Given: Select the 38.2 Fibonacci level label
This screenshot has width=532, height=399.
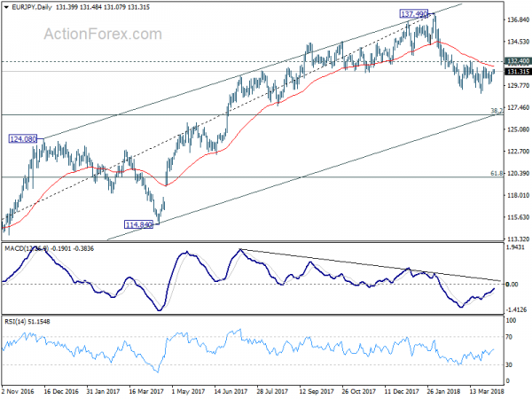Looking at the screenshot, I should (x=497, y=111).
